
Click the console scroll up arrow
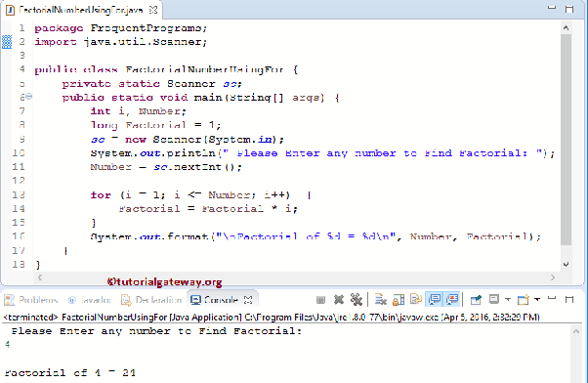(x=575, y=331)
